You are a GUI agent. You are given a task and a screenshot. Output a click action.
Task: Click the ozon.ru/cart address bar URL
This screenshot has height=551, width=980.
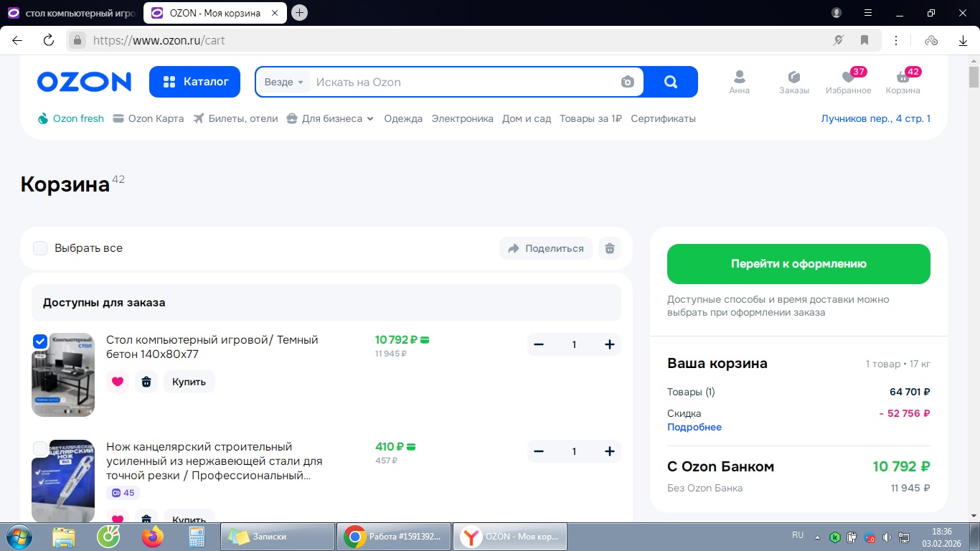coord(159,40)
